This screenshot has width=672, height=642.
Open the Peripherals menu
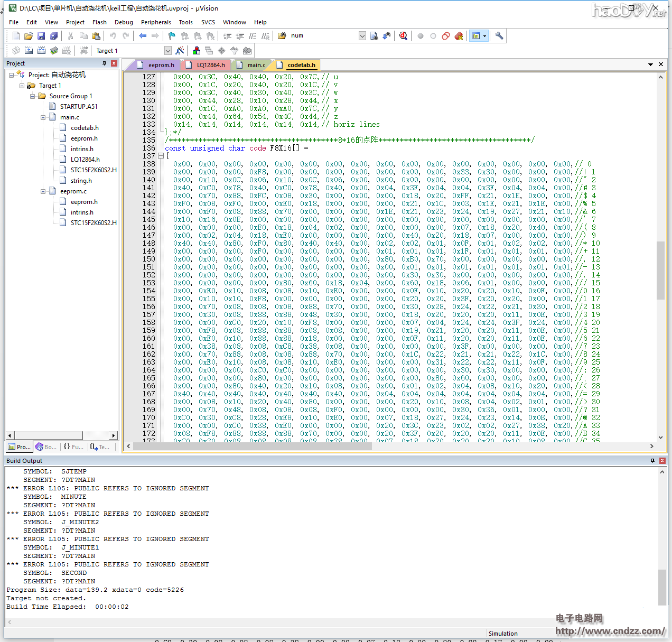coord(155,22)
